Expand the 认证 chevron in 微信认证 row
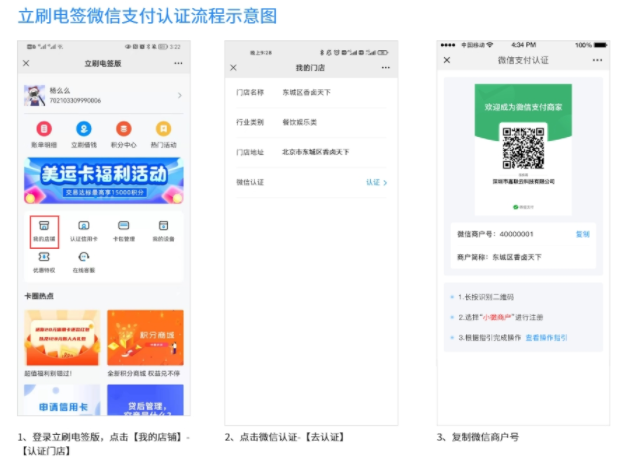The image size is (620, 467). coord(385,183)
